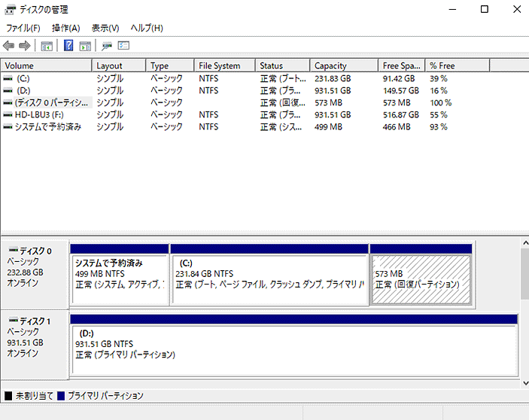Click the システムで予約済み volume icon
Screen dimensions: 529x420
(8, 127)
